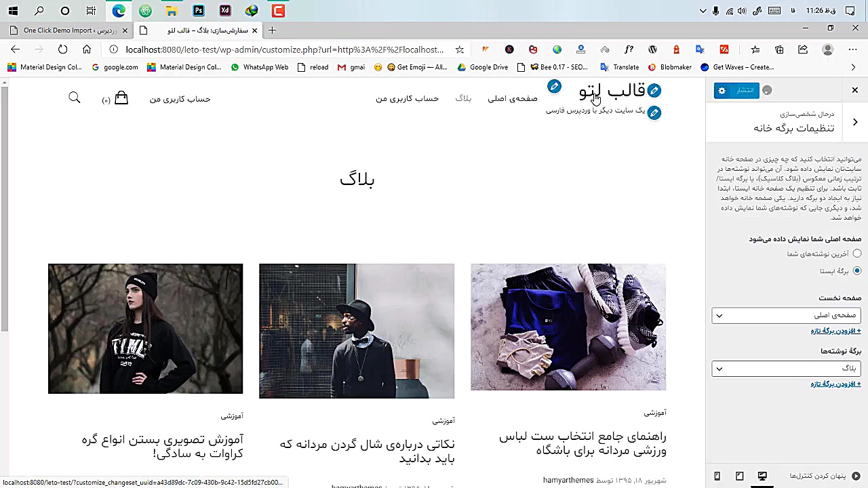Image resolution: width=868 pixels, height=488 pixels.
Task: Select the mobile preview icon
Action: [717, 476]
